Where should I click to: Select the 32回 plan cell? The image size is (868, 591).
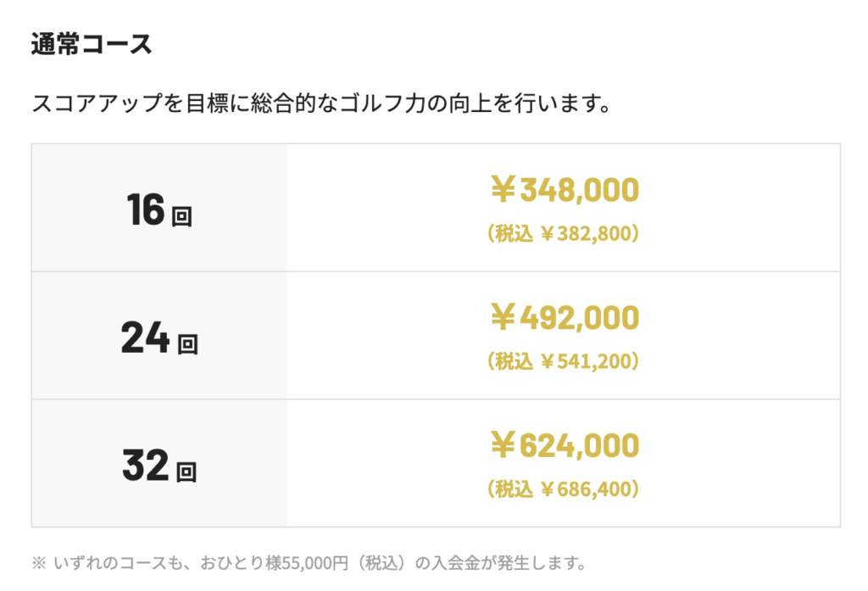159,465
